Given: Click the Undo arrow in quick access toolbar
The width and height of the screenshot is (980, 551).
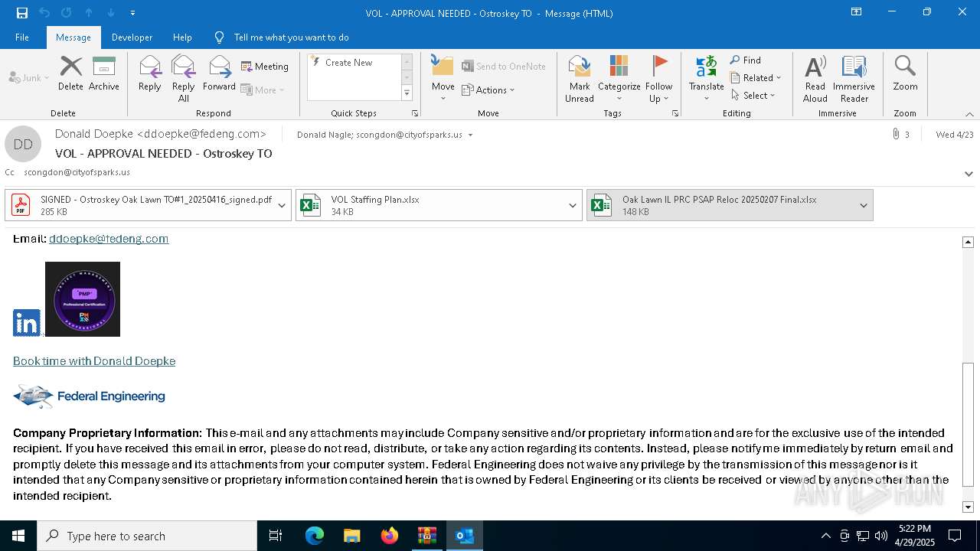Looking at the screenshot, I should [x=44, y=13].
